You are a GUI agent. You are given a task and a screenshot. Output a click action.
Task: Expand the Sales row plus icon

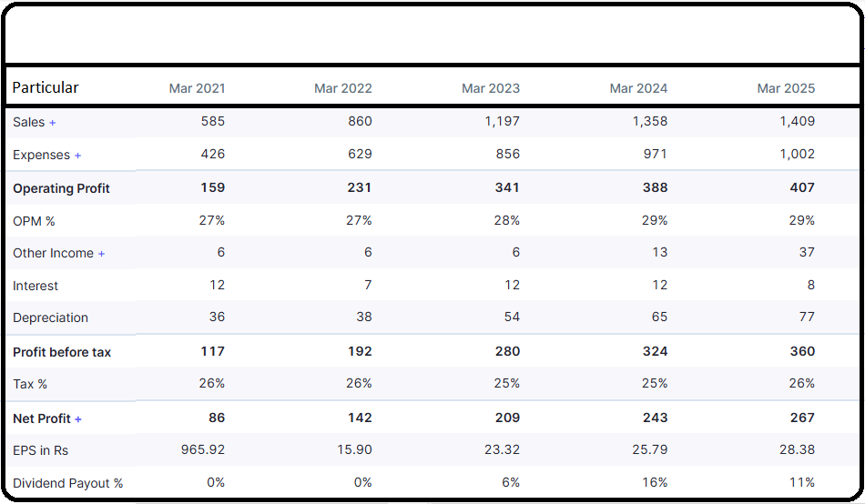pos(53,123)
